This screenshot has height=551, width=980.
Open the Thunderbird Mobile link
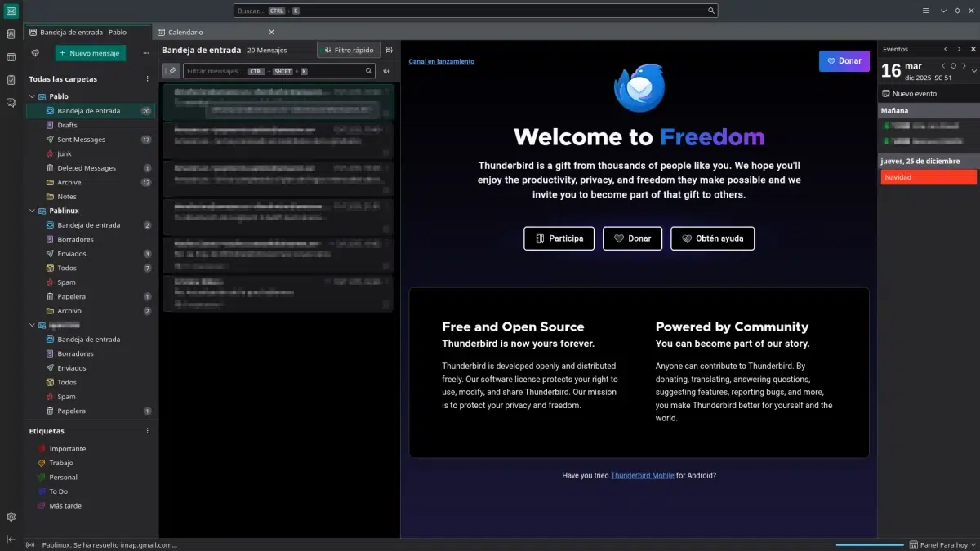click(642, 475)
